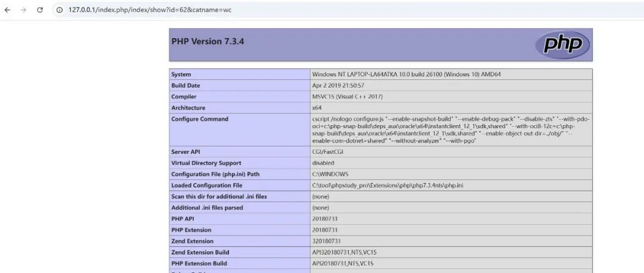Click the 'Zend Extension' label
The image size is (644, 273).
(192, 241)
